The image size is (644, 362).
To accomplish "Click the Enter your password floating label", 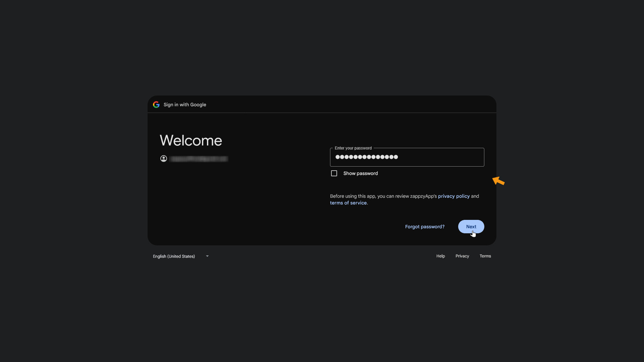I will [x=353, y=148].
